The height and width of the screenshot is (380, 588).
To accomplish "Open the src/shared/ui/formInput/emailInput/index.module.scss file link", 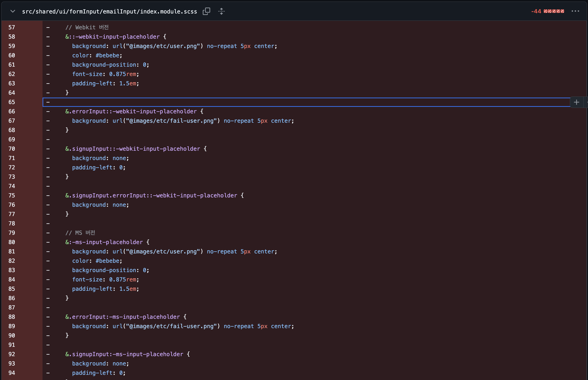I will [109, 11].
